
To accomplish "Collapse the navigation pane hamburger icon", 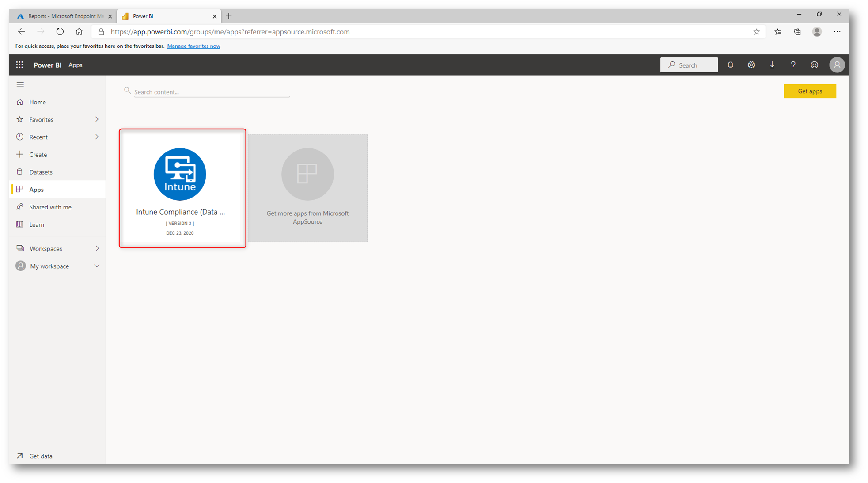I will [20, 84].
